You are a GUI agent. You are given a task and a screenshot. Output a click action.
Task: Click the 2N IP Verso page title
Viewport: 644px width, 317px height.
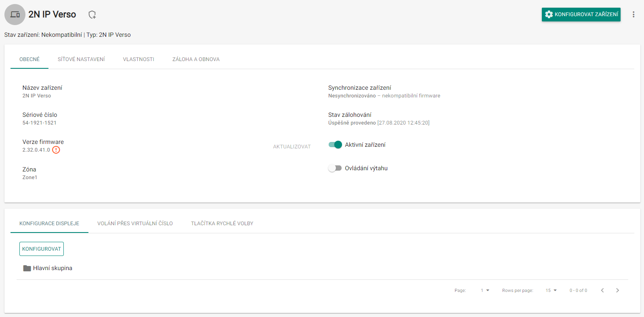[52, 15]
